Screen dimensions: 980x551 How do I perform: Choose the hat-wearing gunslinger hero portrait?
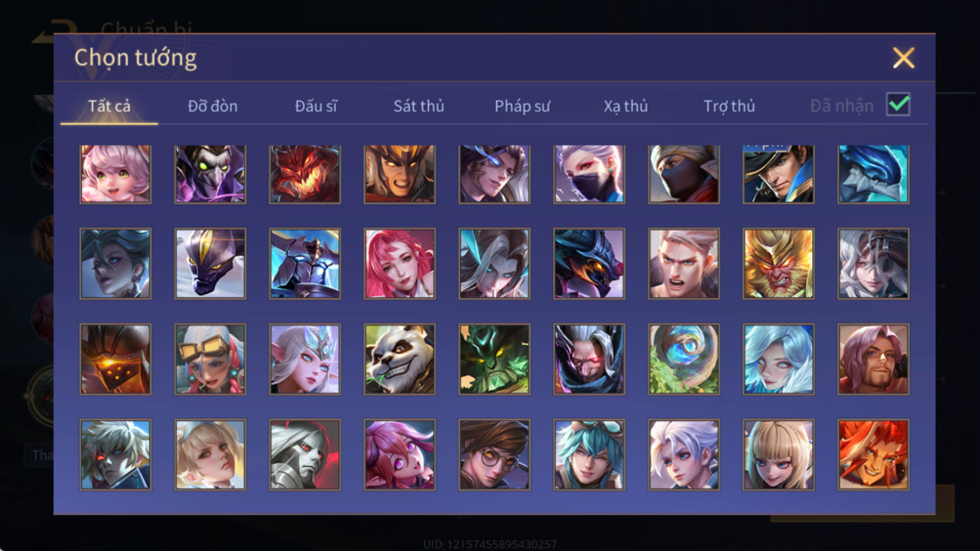(779, 174)
